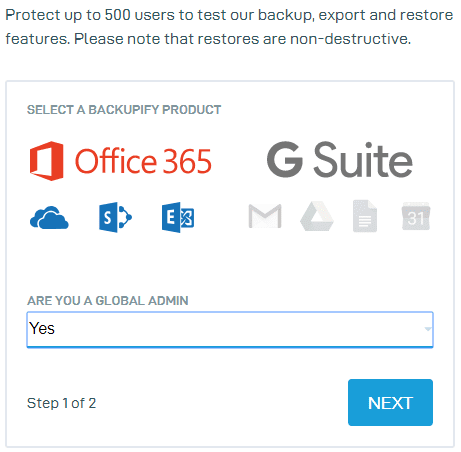
Task: Open the global admin dropdown showing Yes
Action: 230,329
